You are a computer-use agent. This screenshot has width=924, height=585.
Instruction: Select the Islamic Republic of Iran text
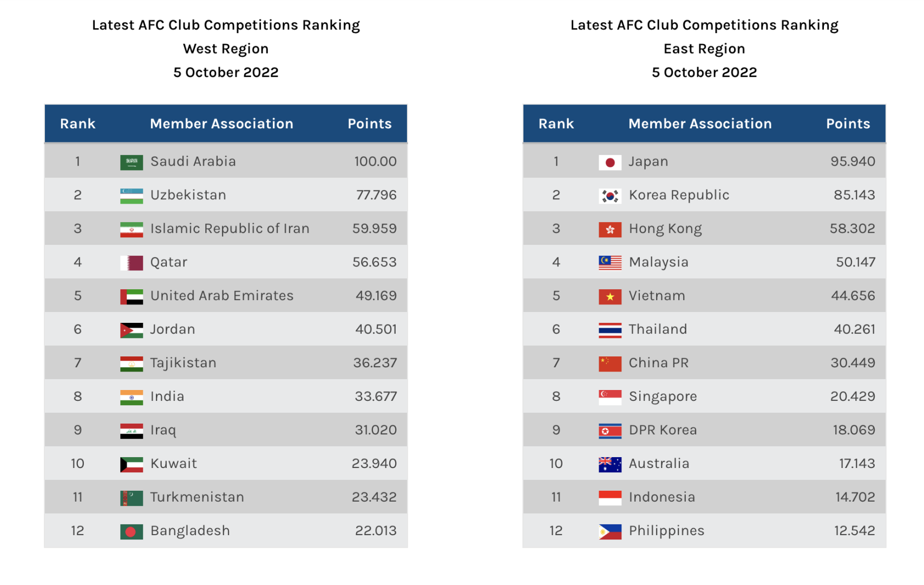(x=230, y=229)
